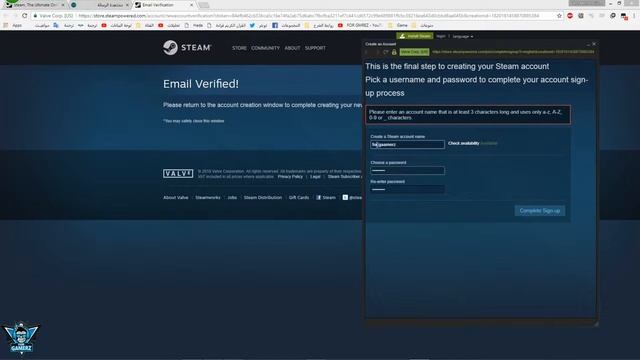Open the STORE menu
The image size is (640, 360).
point(239,48)
